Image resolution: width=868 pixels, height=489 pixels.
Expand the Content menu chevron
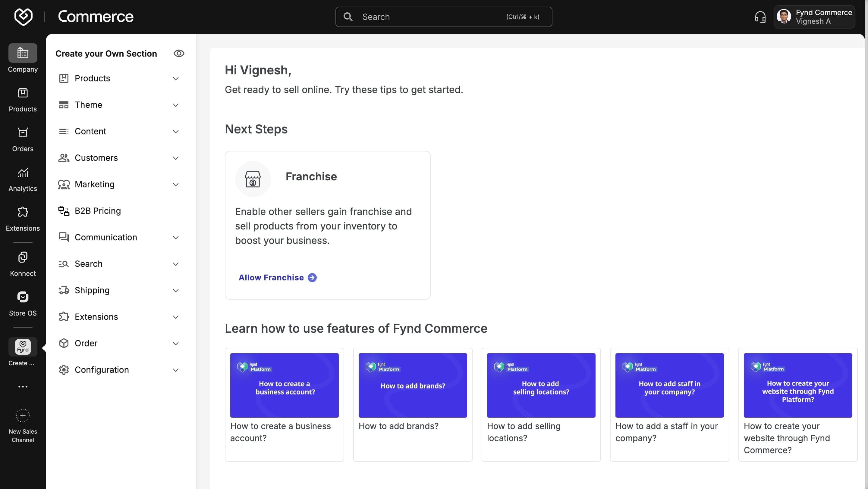point(175,132)
